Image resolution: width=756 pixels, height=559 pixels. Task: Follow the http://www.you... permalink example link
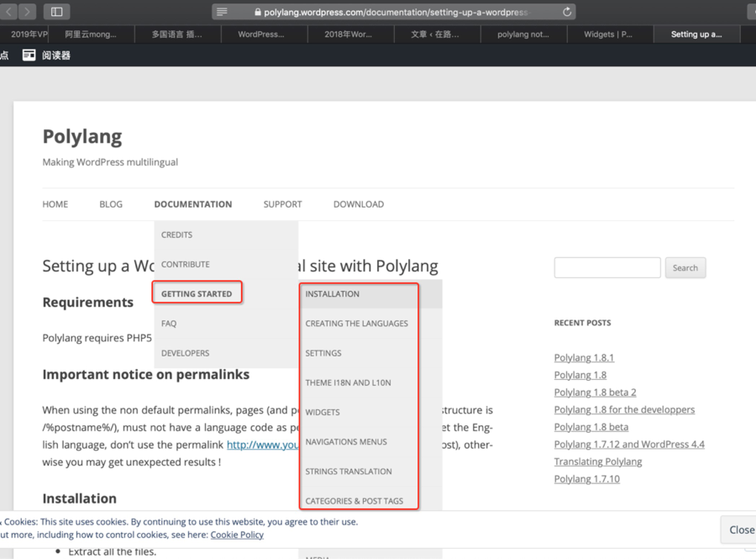262,445
